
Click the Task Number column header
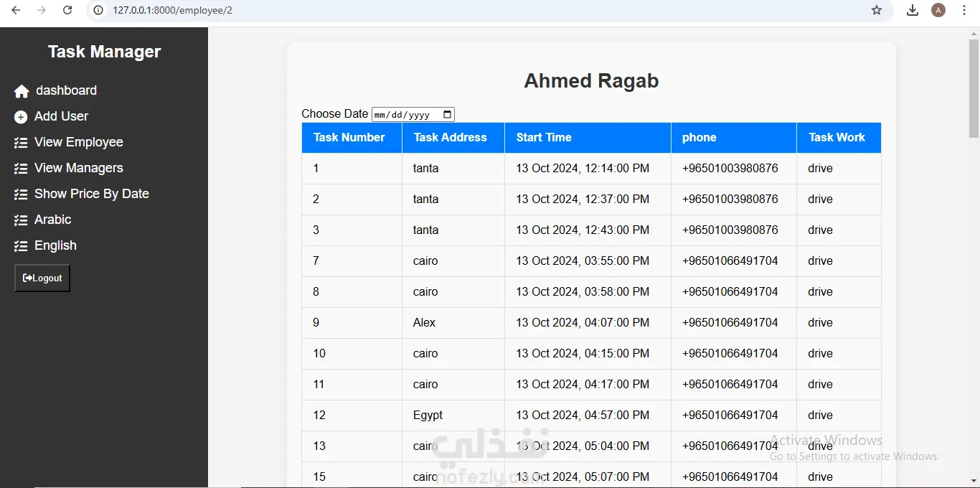pos(352,138)
